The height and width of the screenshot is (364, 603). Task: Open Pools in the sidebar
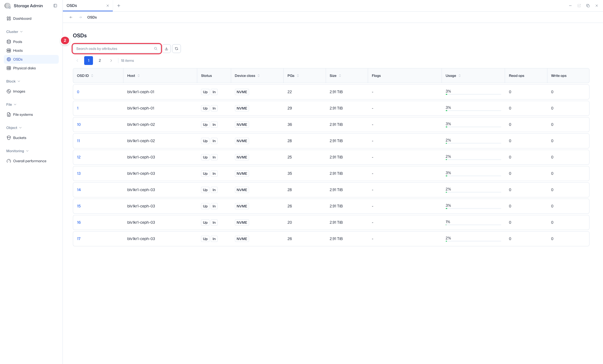(x=31, y=42)
